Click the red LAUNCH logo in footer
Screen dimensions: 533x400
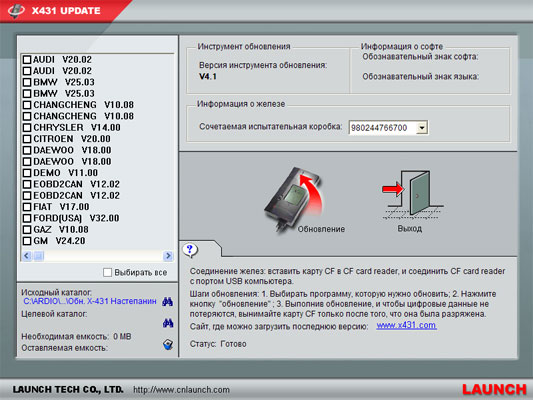(494, 389)
